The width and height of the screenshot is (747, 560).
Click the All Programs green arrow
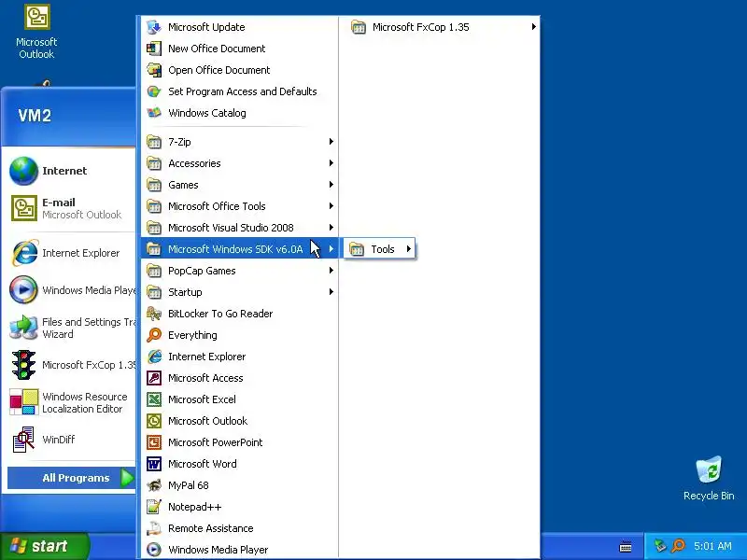click(x=127, y=478)
